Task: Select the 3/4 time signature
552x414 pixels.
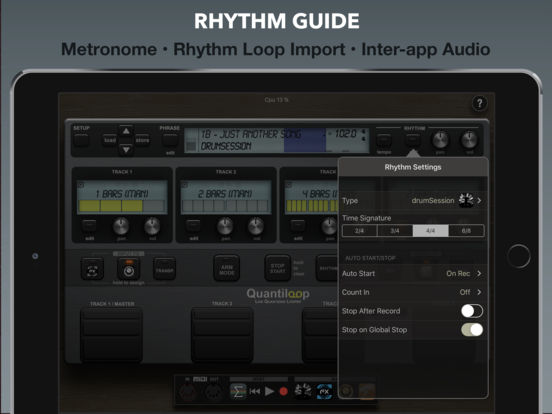Action: [x=395, y=231]
